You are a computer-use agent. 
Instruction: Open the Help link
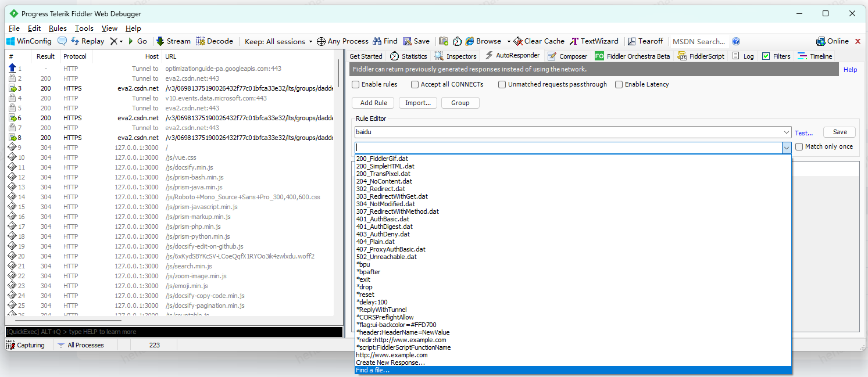[850, 70]
